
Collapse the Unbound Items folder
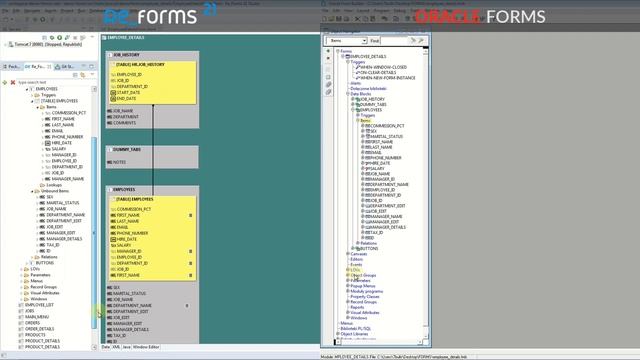[32, 191]
